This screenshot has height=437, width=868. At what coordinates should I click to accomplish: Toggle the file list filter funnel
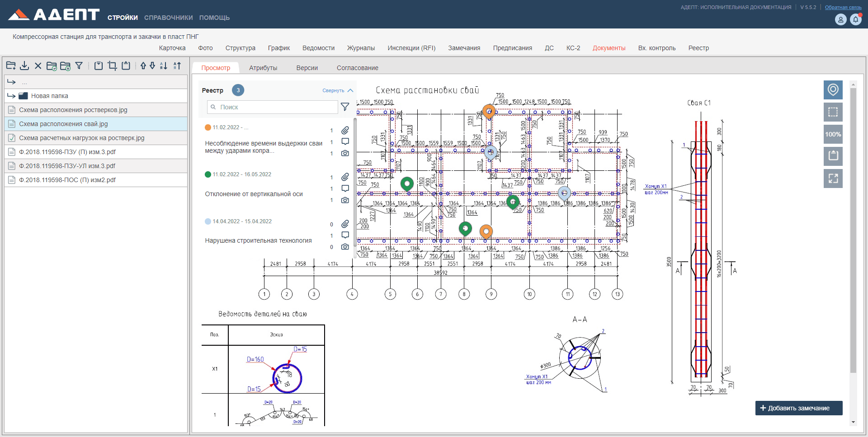(79, 66)
